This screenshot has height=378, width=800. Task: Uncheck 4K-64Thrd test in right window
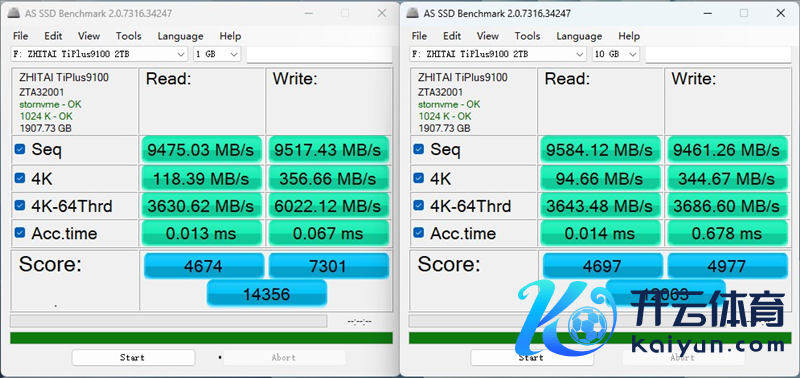tap(419, 206)
